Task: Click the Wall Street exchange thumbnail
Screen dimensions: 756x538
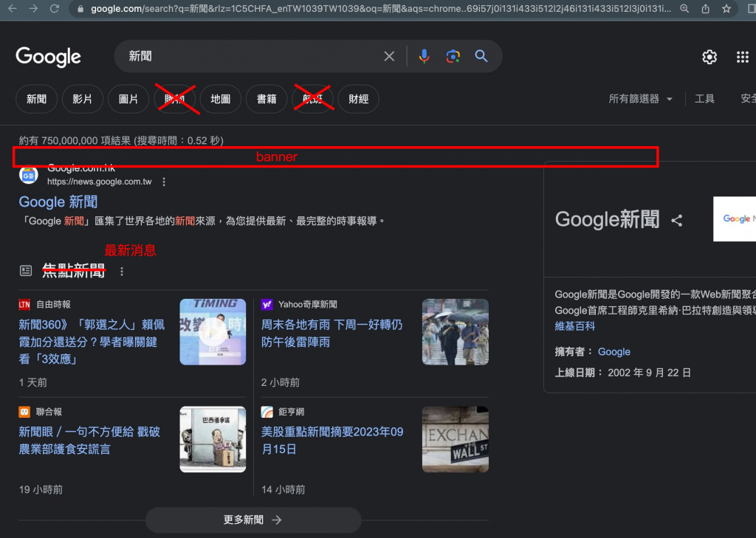Action: 455,439
